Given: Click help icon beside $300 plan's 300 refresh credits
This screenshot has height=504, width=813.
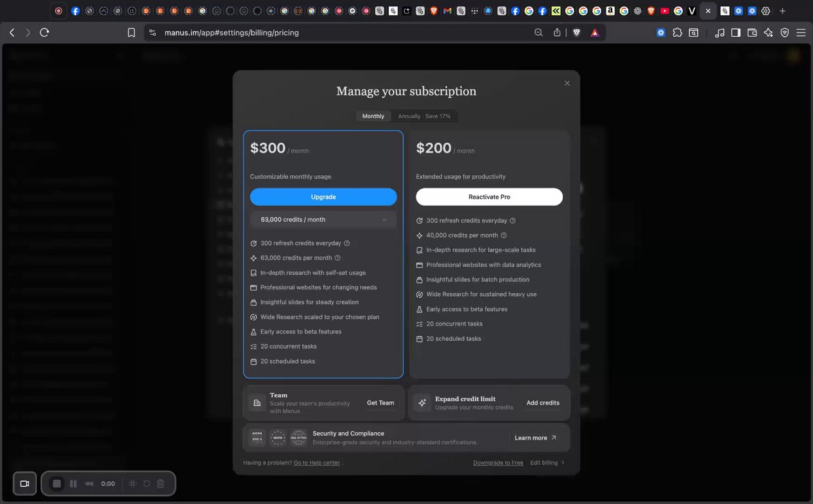Looking at the screenshot, I should click(x=347, y=243).
